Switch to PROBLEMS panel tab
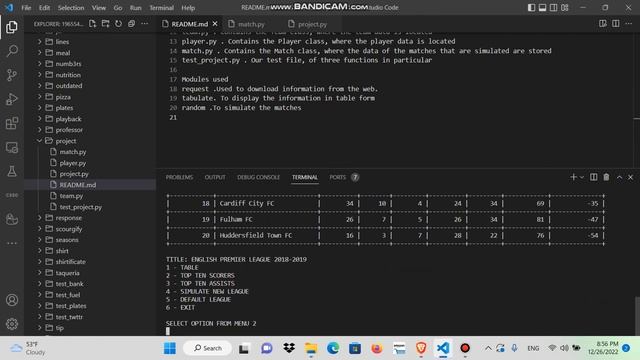The height and width of the screenshot is (360, 640). coord(179,177)
